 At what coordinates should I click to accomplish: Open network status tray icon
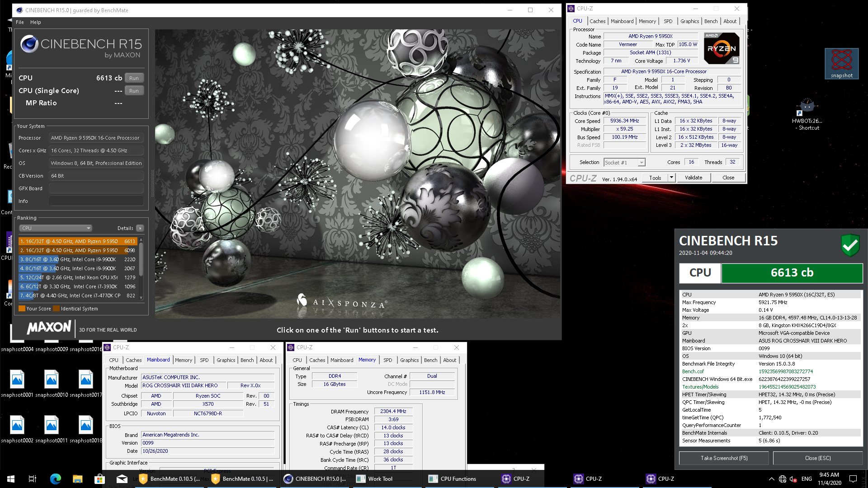pyautogui.click(x=783, y=479)
